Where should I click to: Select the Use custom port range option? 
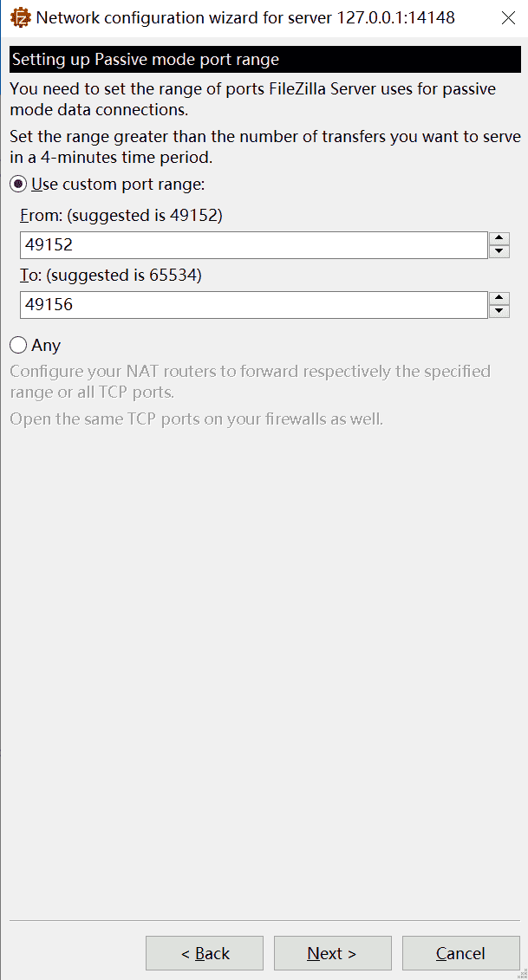(x=19, y=184)
